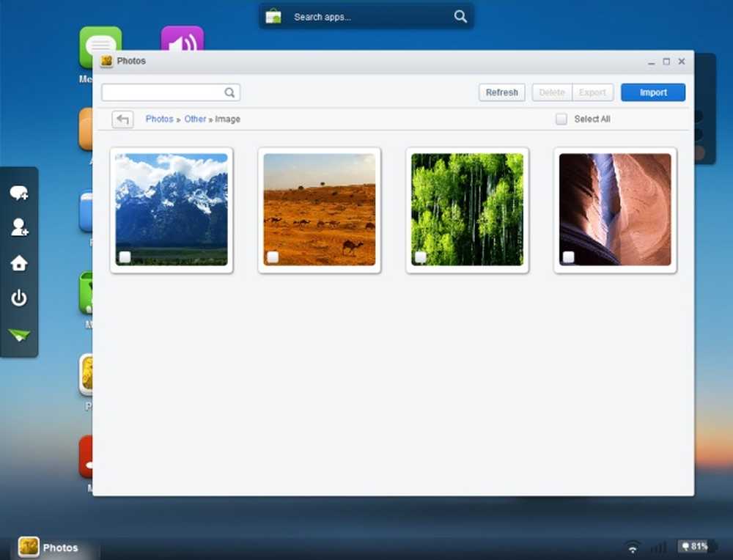
Task: Go to Photos in breadcrumb
Action: coord(159,119)
